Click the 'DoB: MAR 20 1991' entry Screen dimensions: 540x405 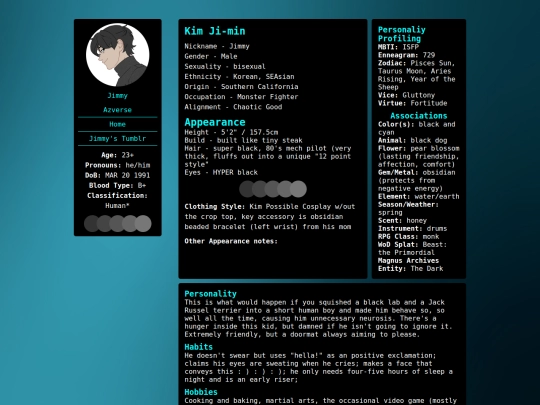(x=117, y=175)
